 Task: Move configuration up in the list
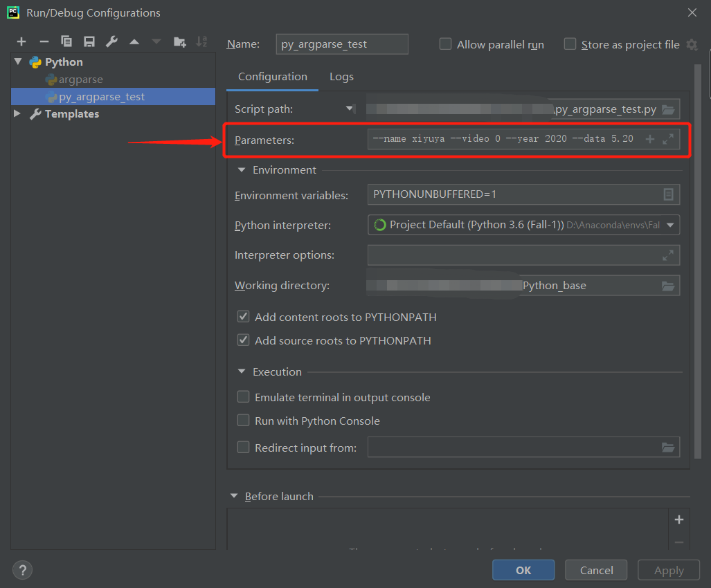(x=134, y=42)
